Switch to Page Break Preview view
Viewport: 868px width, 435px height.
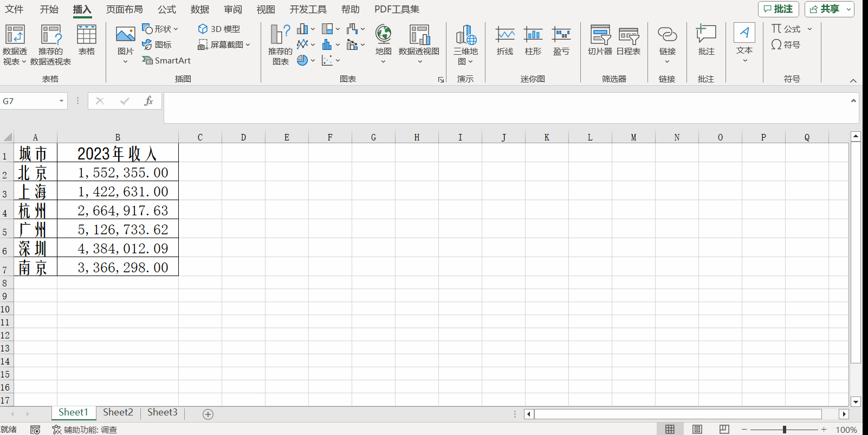pyautogui.click(x=724, y=430)
